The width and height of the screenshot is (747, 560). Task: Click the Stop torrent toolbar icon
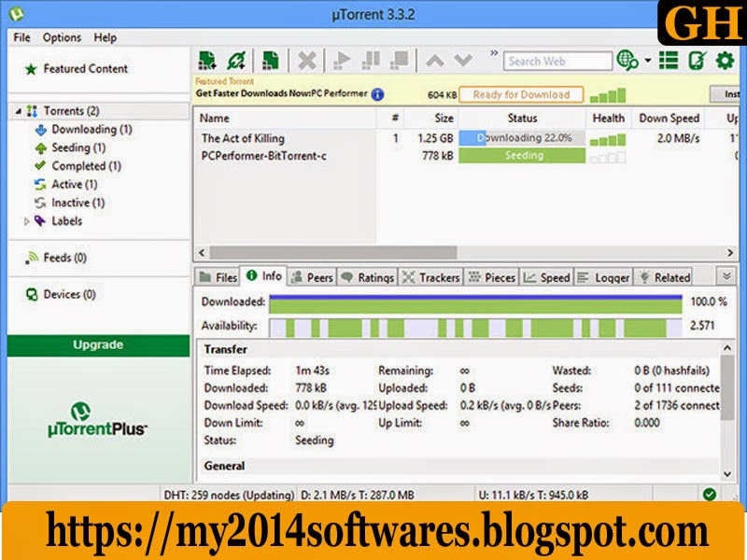click(400, 61)
